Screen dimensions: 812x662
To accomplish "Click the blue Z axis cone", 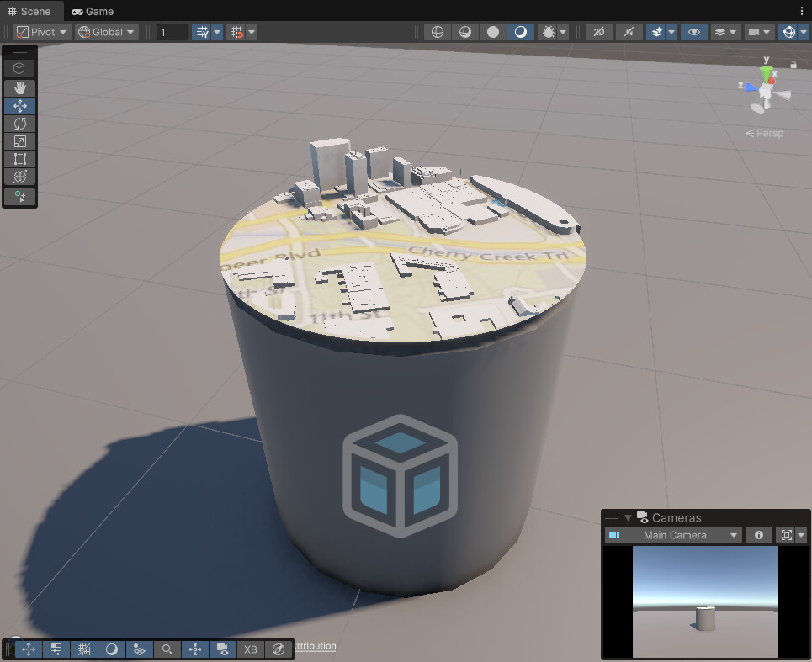I will [x=751, y=87].
